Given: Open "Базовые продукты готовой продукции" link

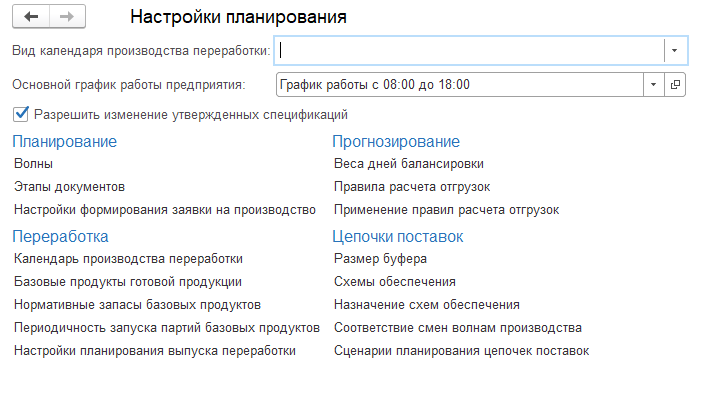Looking at the screenshot, I should pyautogui.click(x=128, y=282).
